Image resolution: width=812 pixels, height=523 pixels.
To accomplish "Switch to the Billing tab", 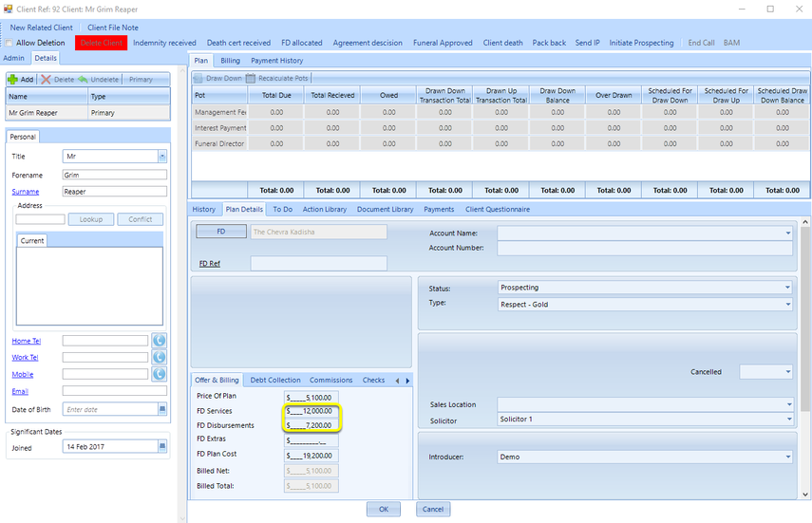I will [x=230, y=61].
